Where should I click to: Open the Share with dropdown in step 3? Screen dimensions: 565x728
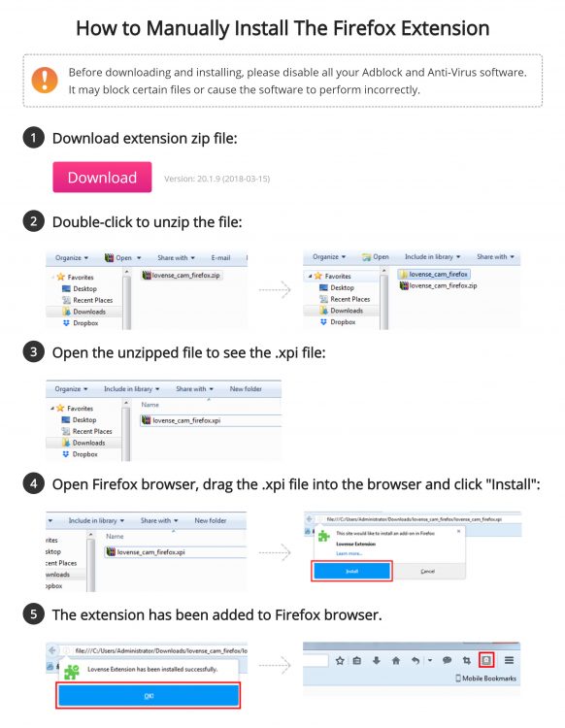[194, 388]
